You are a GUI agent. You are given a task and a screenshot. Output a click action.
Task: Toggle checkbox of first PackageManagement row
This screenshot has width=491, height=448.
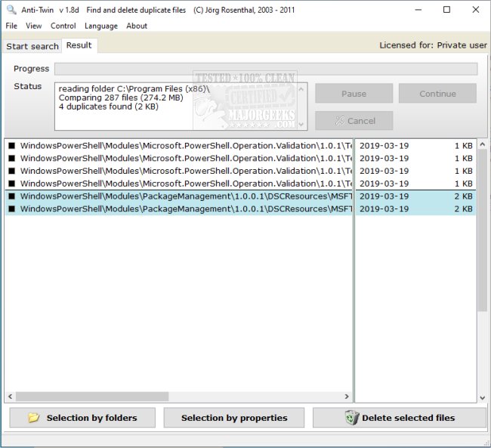click(11, 196)
